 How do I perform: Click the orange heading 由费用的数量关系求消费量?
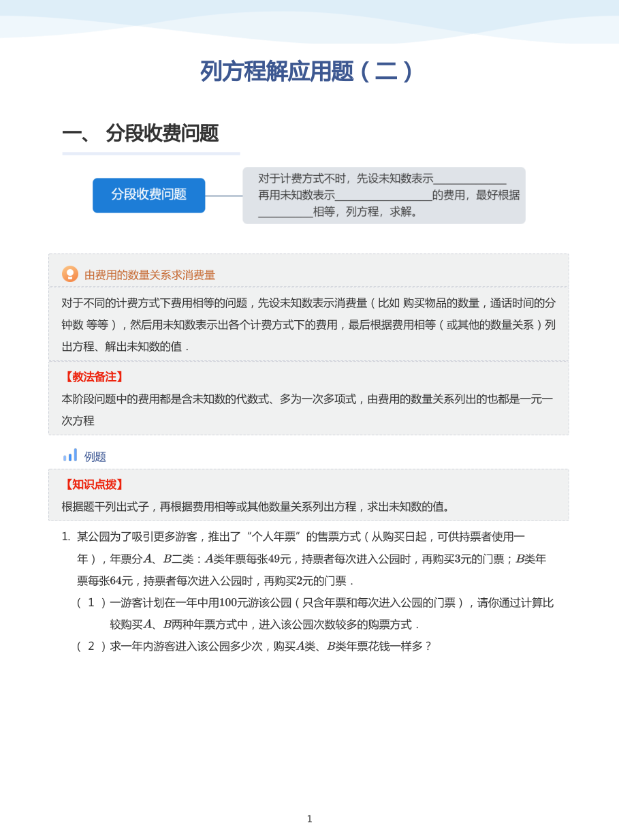pyautogui.click(x=150, y=275)
